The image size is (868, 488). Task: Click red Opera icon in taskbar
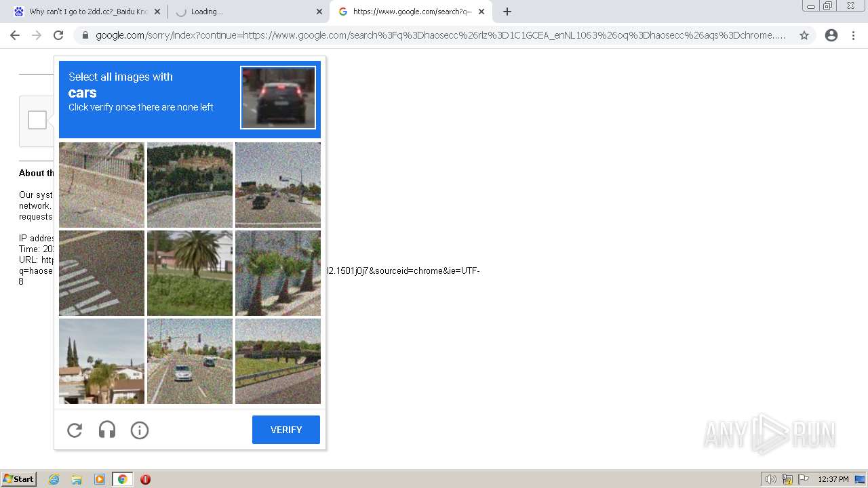coord(145,479)
